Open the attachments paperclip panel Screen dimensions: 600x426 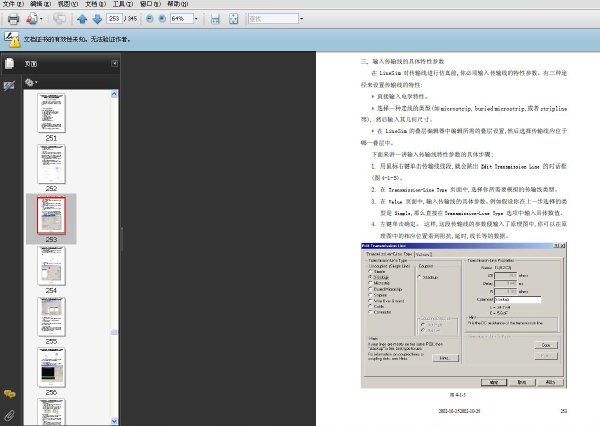(x=10, y=415)
